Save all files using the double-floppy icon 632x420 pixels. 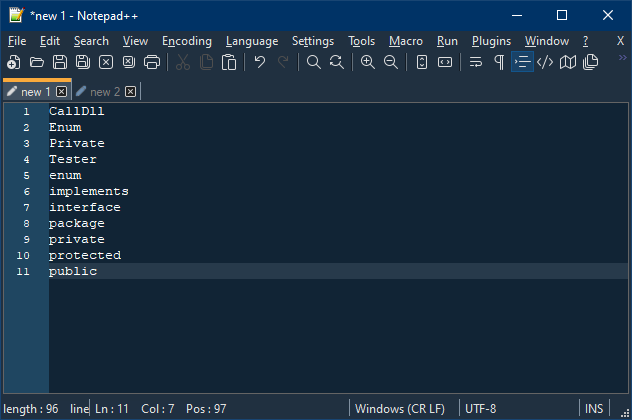pos(83,62)
